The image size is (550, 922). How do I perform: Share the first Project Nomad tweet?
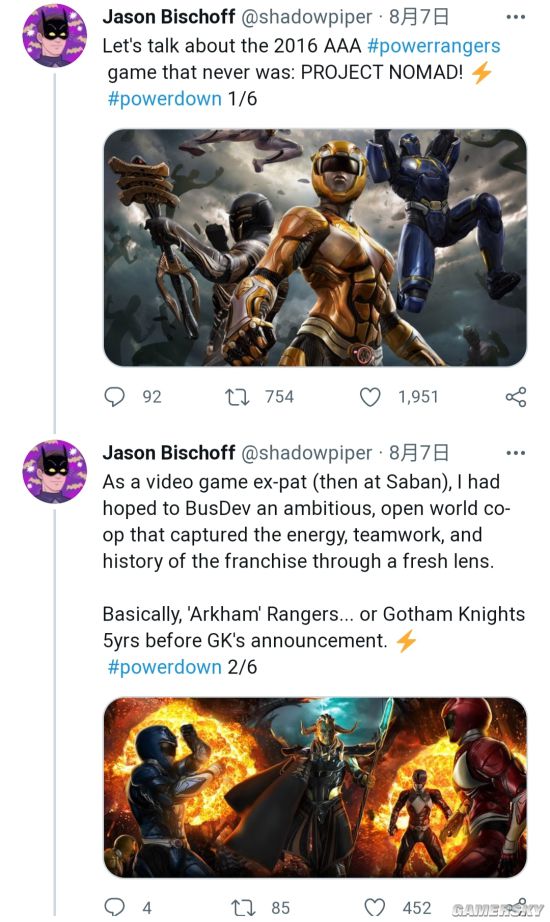pyautogui.click(x=516, y=397)
